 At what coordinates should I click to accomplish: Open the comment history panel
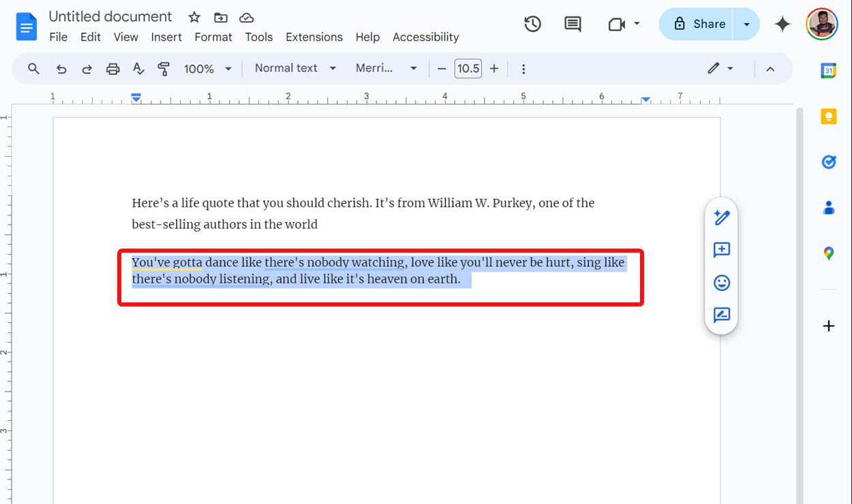[573, 23]
